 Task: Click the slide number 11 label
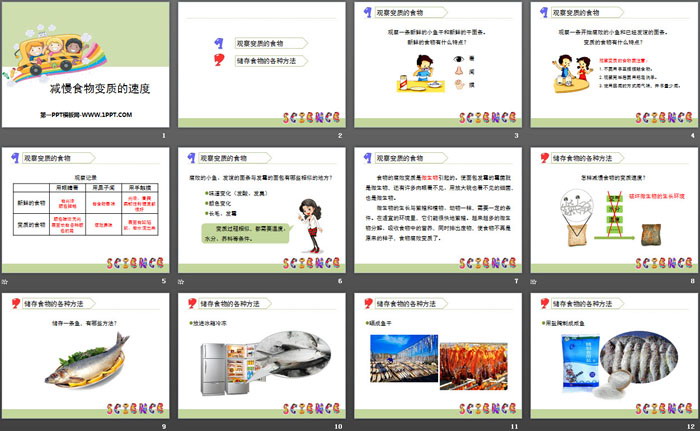[x=515, y=427]
